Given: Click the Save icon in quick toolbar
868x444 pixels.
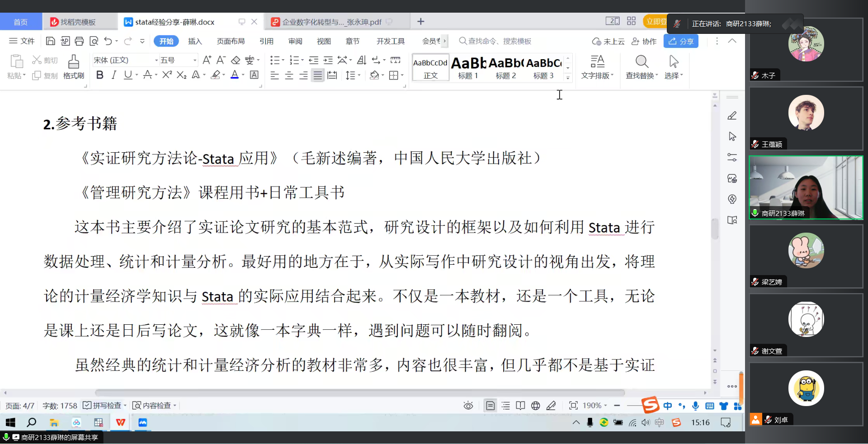Looking at the screenshot, I should click(x=51, y=41).
